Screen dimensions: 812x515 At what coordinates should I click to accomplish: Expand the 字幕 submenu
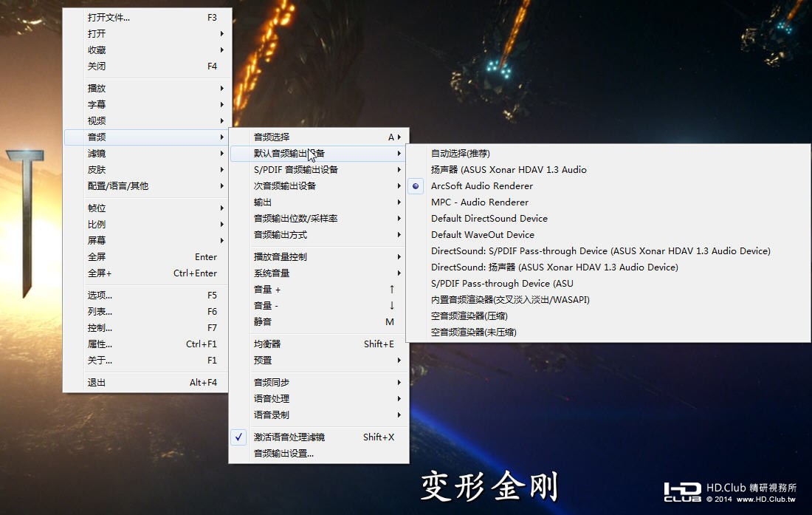147,105
